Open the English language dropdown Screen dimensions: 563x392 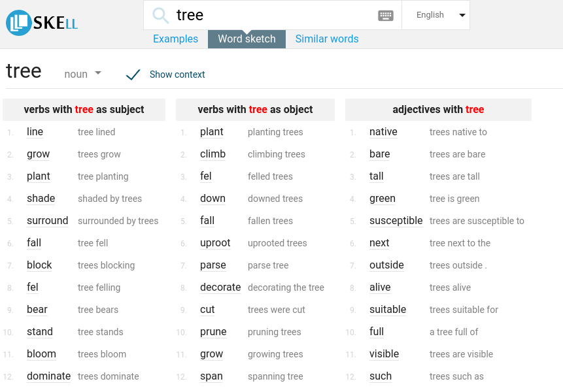coord(435,14)
